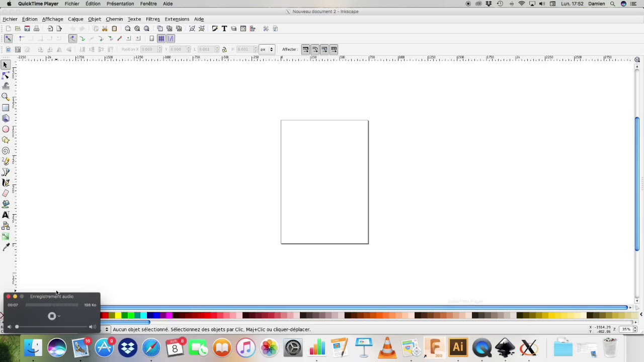The width and height of the screenshot is (644, 362).
Task: Select the Ellipse circle tool
Action: tap(6, 129)
